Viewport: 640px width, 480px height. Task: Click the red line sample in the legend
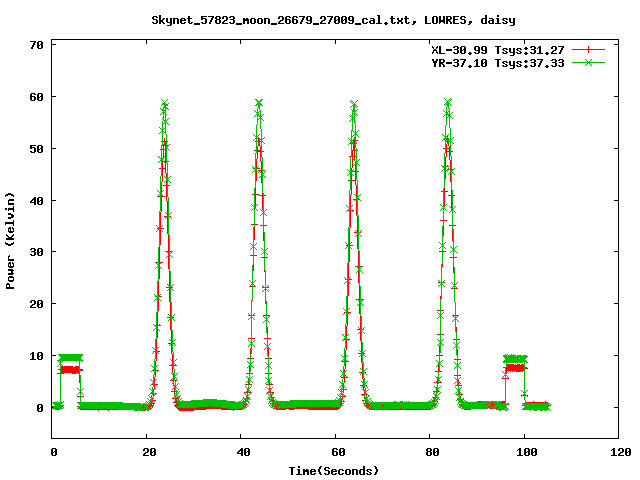588,50
